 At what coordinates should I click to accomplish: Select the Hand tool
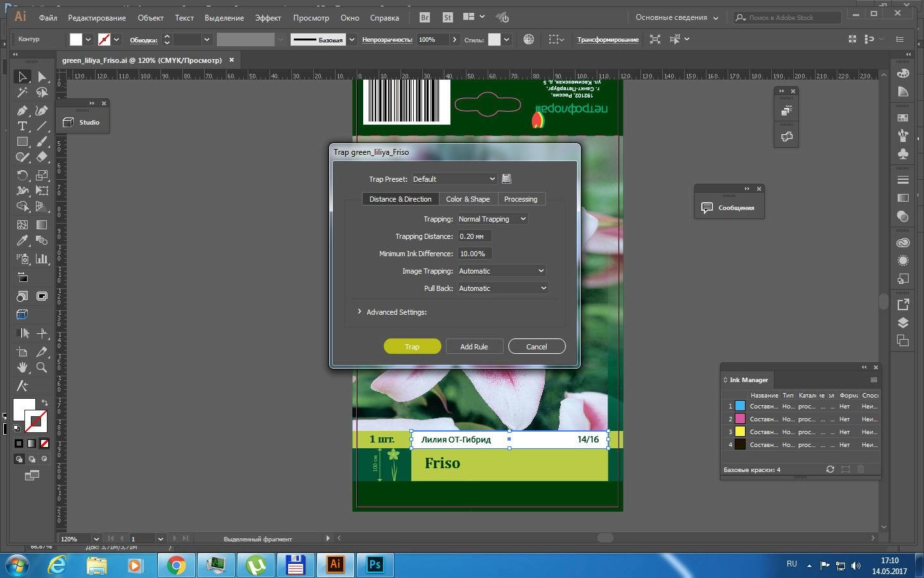click(x=22, y=367)
